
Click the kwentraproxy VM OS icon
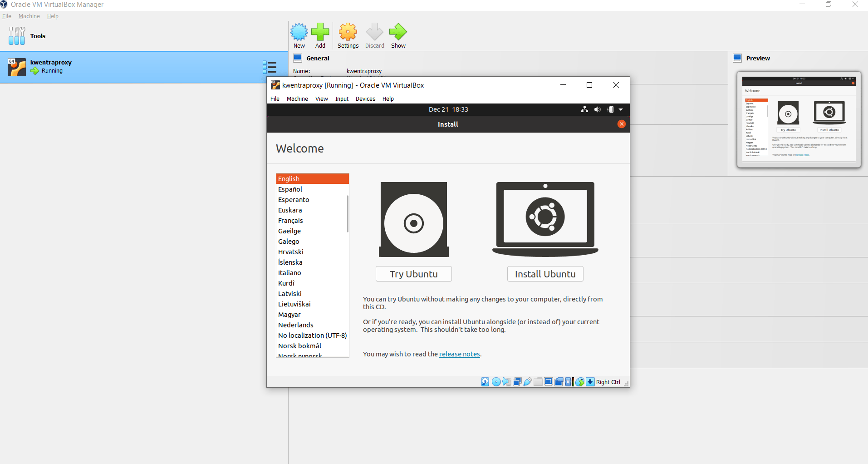click(x=17, y=67)
